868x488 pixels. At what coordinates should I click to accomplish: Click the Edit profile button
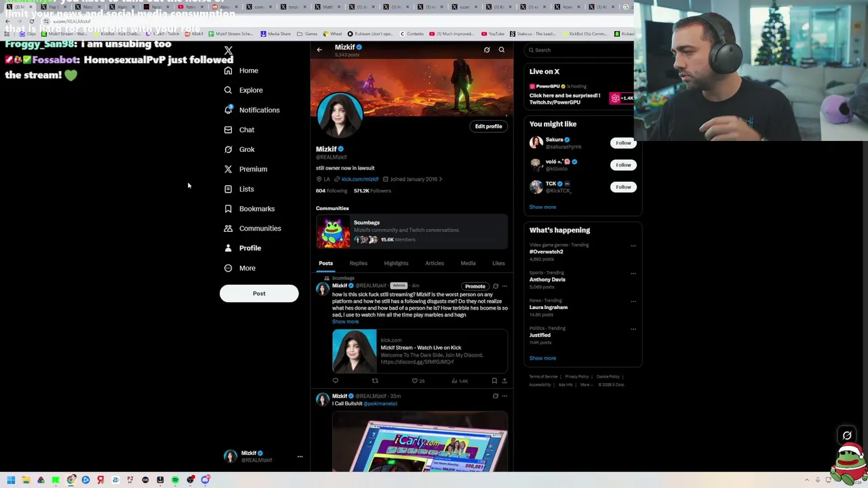[x=488, y=126]
